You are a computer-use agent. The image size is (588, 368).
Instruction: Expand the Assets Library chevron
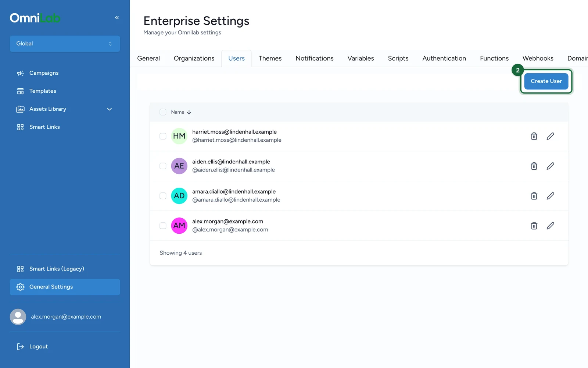point(109,109)
